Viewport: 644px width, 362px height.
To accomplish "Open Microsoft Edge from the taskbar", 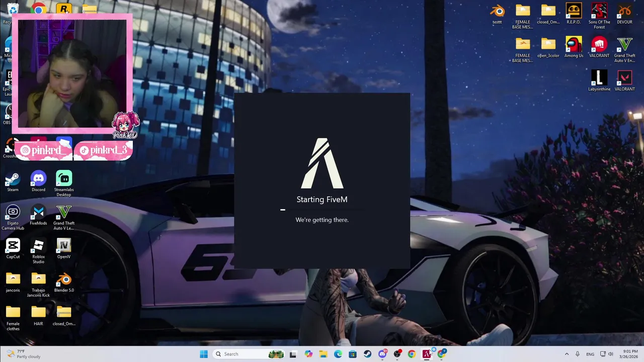I will click(x=338, y=354).
